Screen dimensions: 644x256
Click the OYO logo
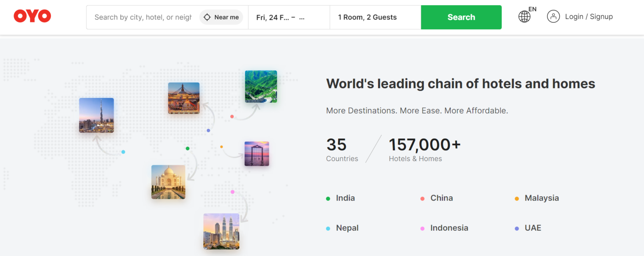[32, 16]
